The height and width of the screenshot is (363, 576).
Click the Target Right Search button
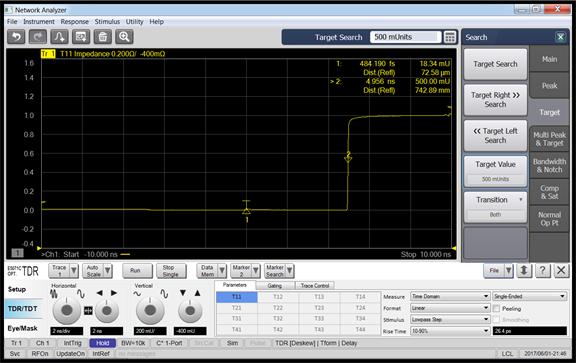click(495, 100)
